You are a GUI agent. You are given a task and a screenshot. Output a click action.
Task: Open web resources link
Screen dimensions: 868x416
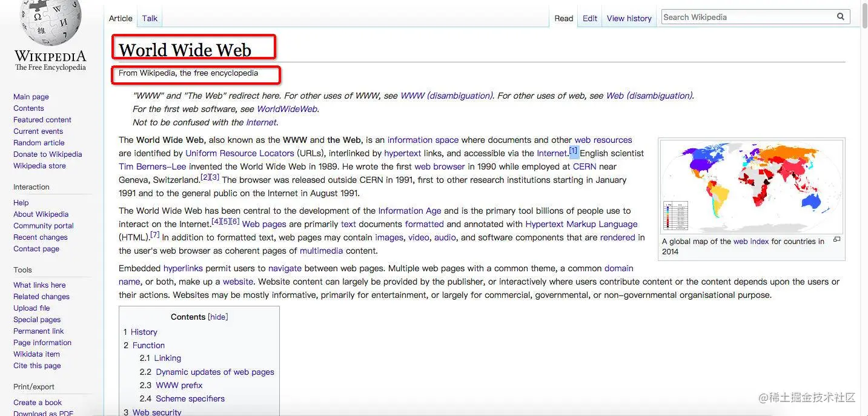603,140
